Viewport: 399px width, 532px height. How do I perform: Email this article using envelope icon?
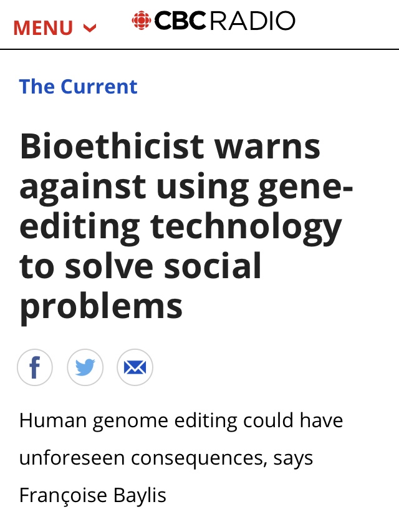135,367
